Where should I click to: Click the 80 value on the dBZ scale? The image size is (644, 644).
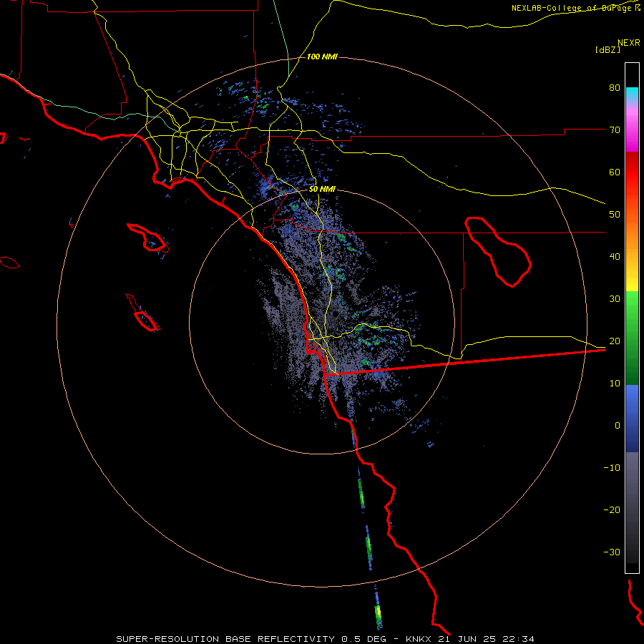615,87
